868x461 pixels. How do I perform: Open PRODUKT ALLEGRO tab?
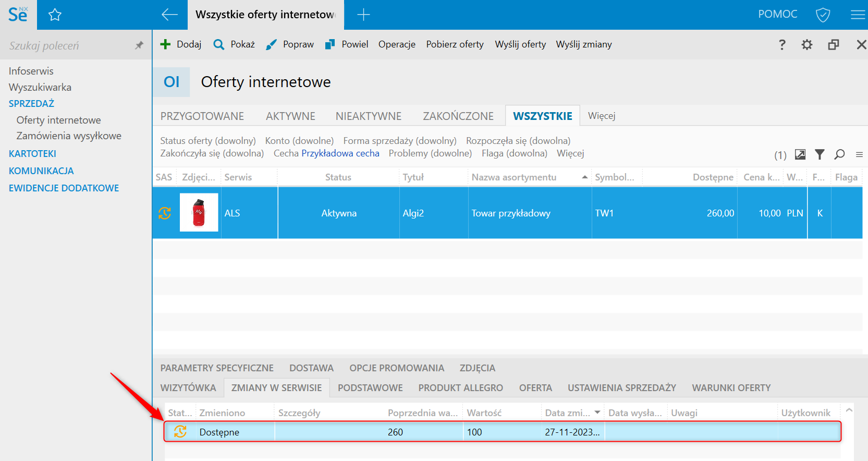(x=461, y=388)
